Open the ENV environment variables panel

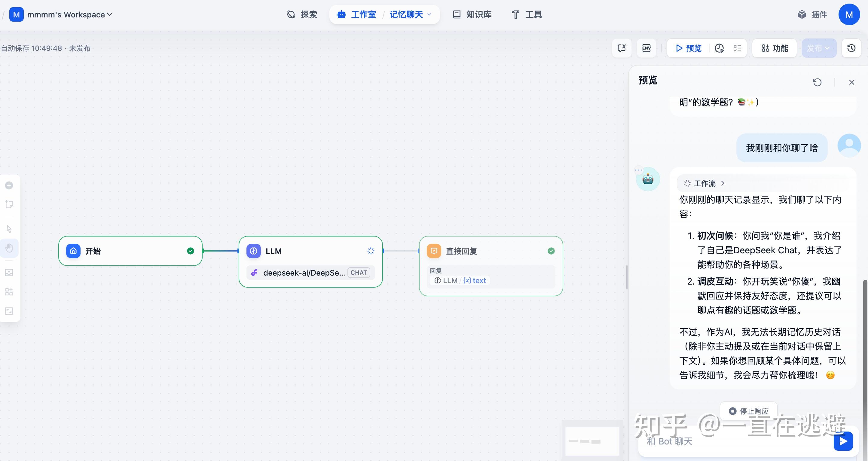coord(646,48)
